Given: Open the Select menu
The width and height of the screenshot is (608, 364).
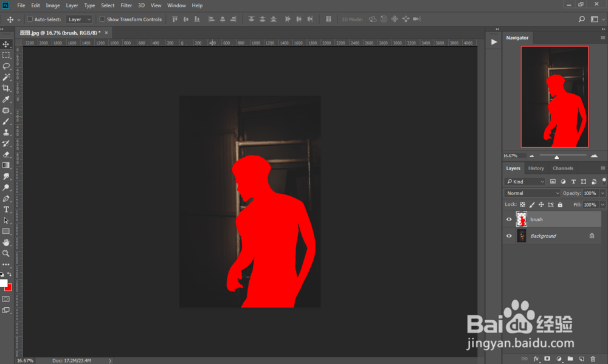Looking at the screenshot, I should pyautogui.click(x=108, y=5).
